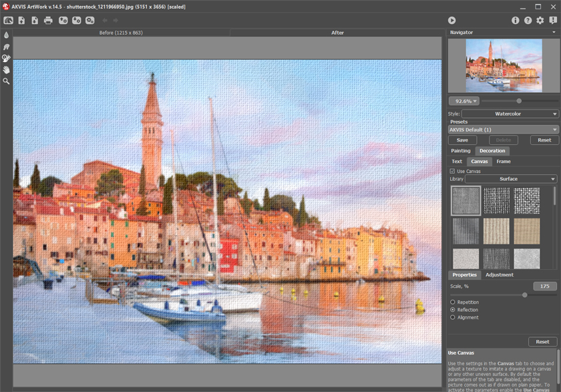Select the pale silver texture thumbnail
Viewport: 561px width, 392px height.
[527, 258]
